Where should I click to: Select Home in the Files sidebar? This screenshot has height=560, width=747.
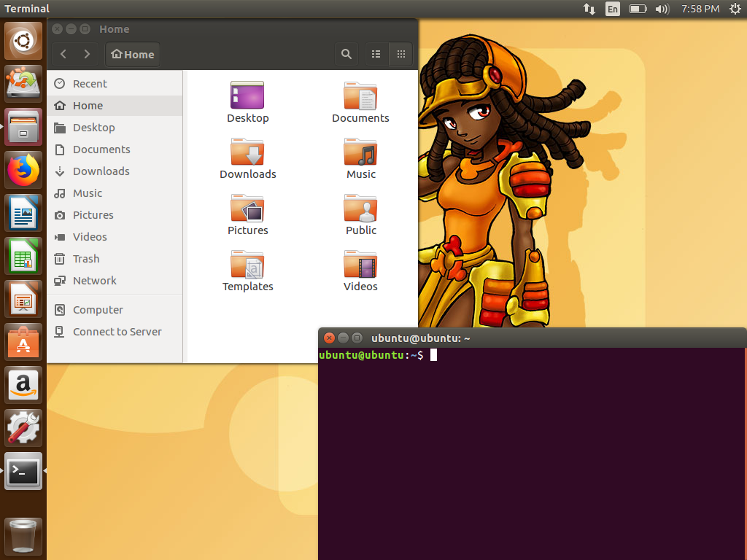[115, 106]
